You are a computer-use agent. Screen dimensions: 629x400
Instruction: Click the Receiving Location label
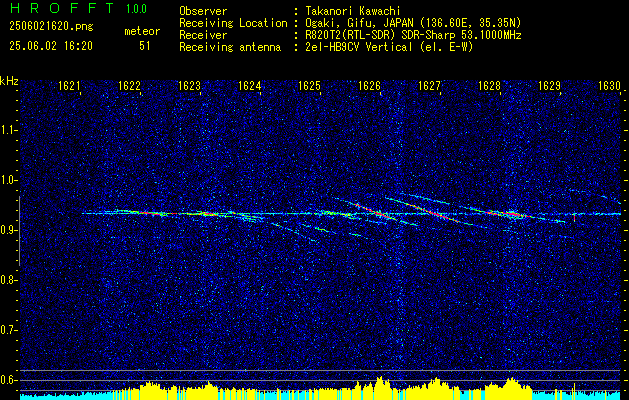tap(233, 23)
